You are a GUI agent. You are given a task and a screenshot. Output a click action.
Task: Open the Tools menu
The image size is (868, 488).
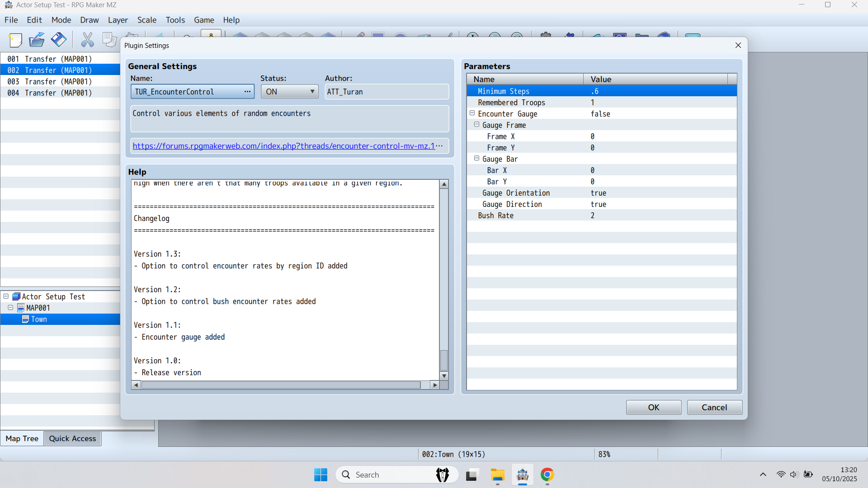(175, 20)
